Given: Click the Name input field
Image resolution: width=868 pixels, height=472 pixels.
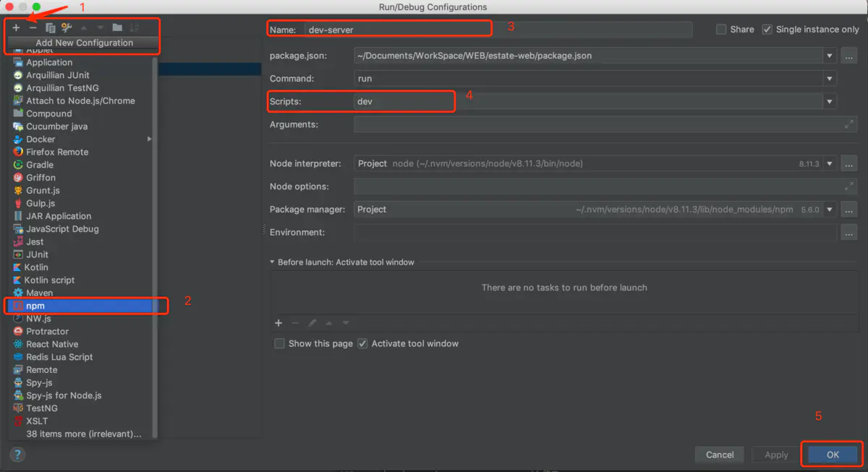Looking at the screenshot, I should click(498, 30).
